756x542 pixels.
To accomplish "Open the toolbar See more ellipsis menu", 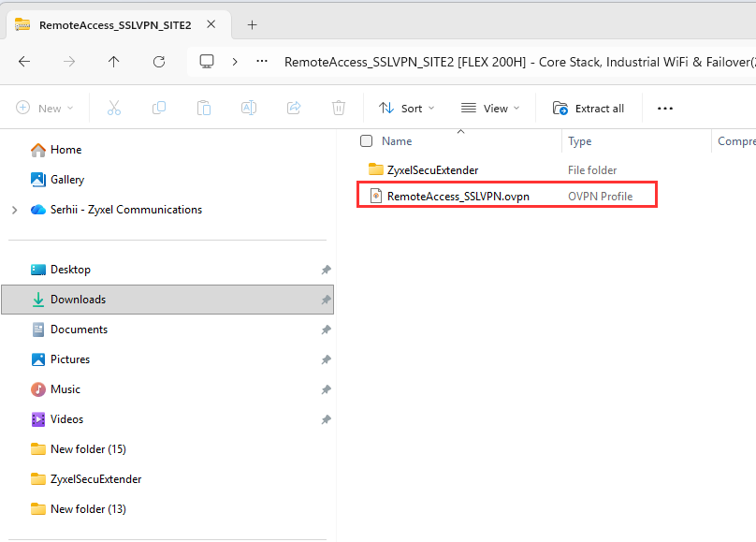I will pos(665,109).
